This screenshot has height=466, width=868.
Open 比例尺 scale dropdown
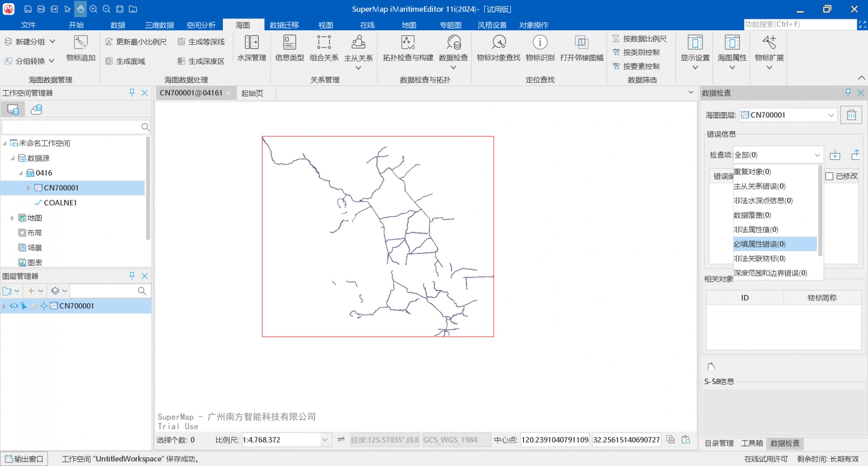click(x=325, y=439)
